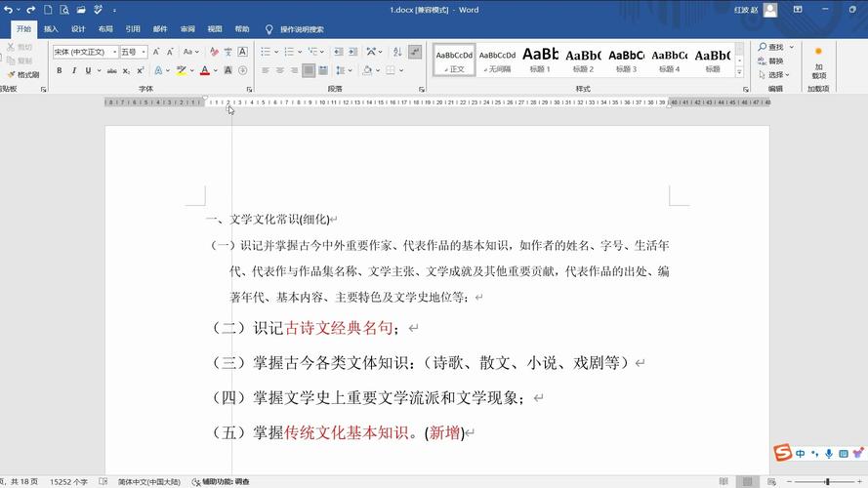Click the sort icon

click(397, 52)
